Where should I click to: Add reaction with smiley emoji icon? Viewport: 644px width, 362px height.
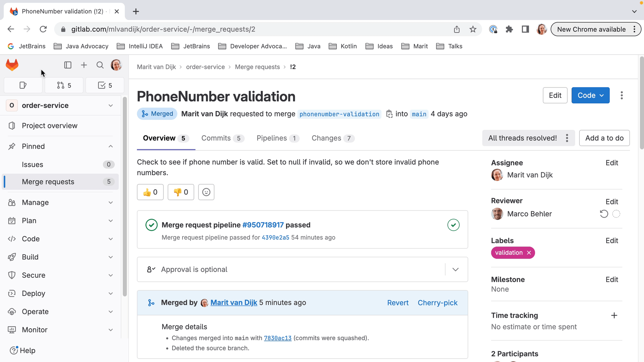206,192
